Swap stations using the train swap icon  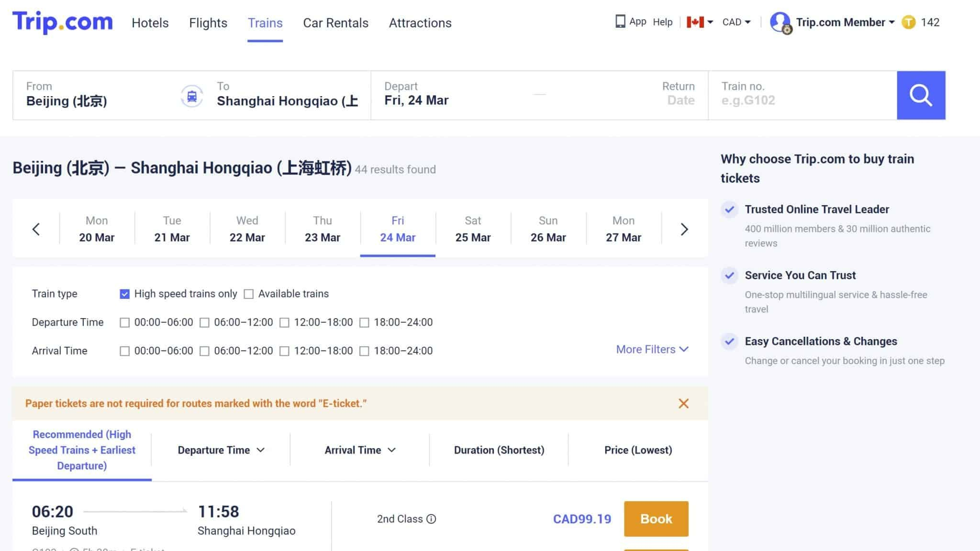[x=192, y=96]
